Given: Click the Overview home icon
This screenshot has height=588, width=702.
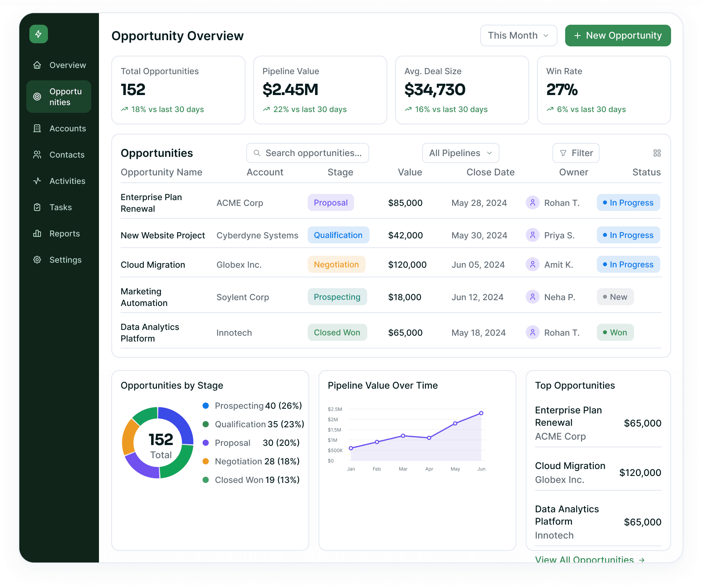Looking at the screenshot, I should (x=37, y=65).
